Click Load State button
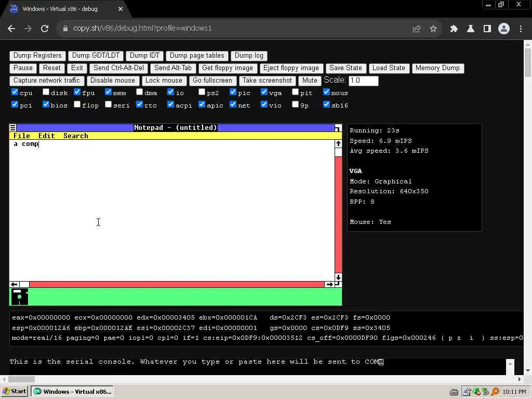This screenshot has height=399, width=532. click(x=389, y=68)
